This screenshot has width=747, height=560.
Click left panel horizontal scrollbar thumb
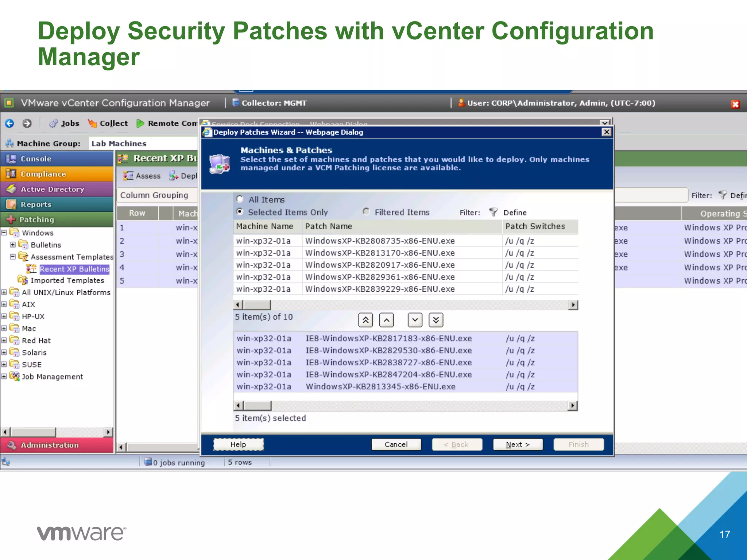tap(33, 432)
